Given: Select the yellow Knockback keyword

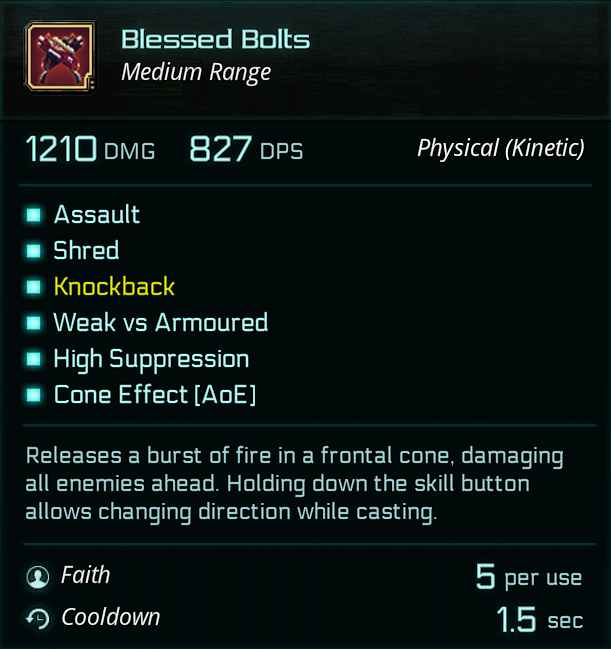Looking at the screenshot, I should pyautogui.click(x=114, y=287).
